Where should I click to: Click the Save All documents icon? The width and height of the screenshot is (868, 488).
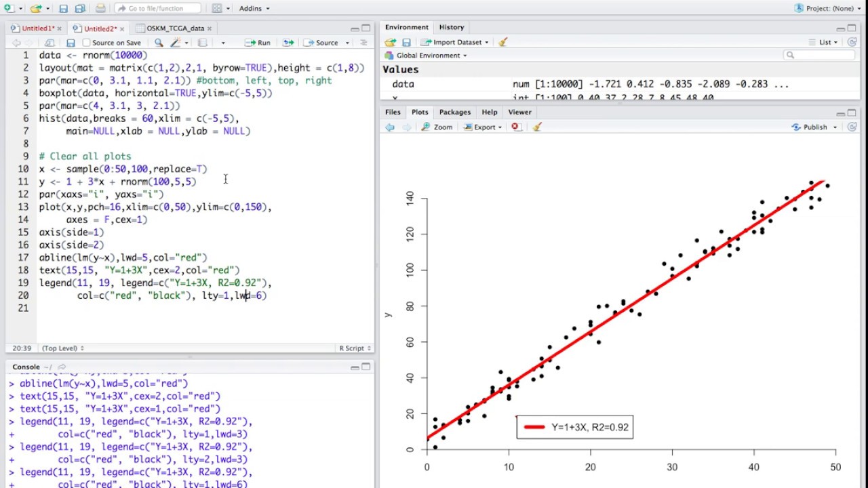pos(80,8)
